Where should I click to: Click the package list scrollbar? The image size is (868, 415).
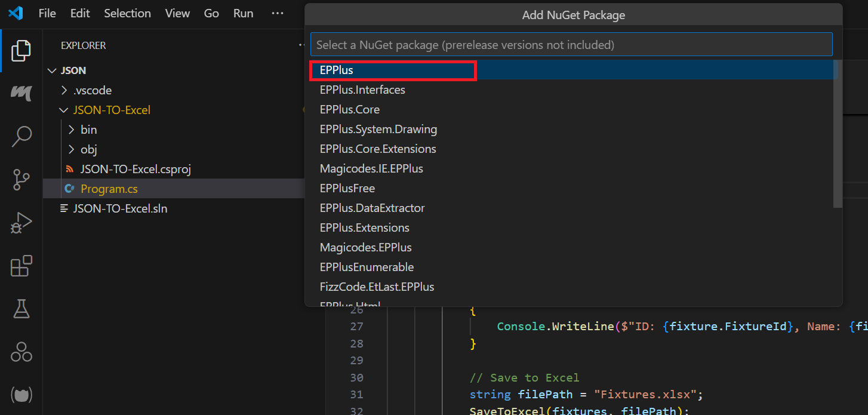[838, 134]
